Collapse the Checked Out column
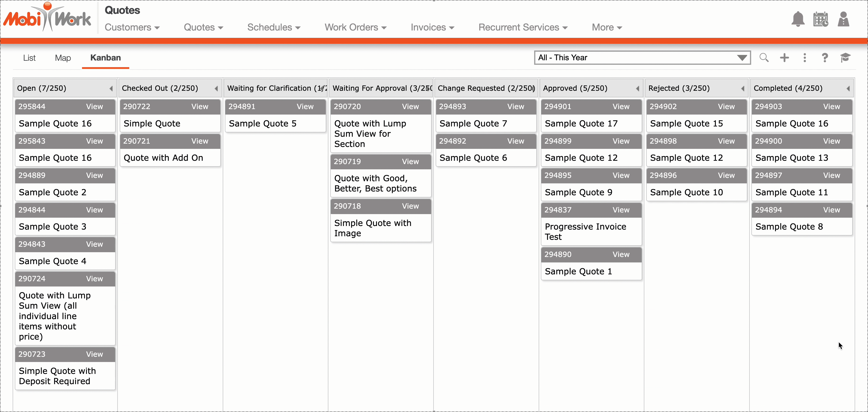Viewport: 868px width, 412px height. coord(216,89)
